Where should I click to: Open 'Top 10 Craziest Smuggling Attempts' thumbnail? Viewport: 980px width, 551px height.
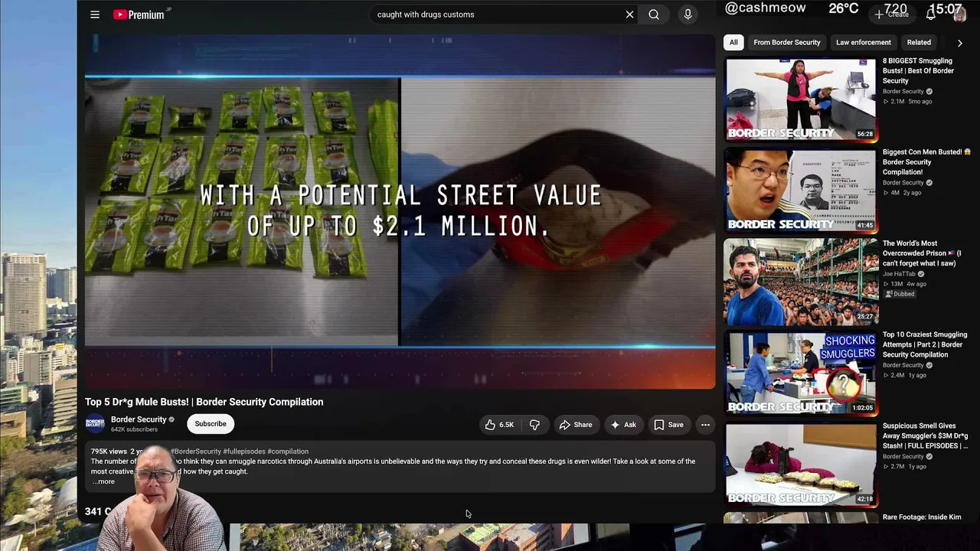pos(800,373)
